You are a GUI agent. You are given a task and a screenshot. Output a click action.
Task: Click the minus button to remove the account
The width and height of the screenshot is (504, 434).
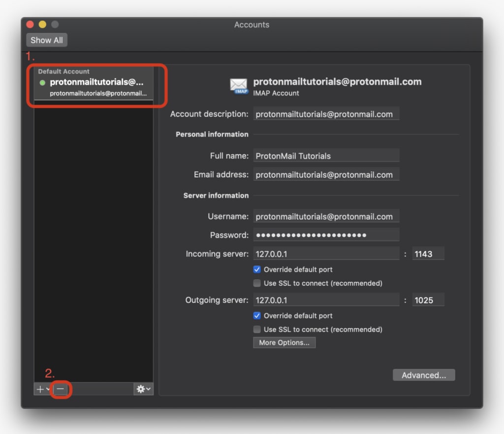click(61, 389)
